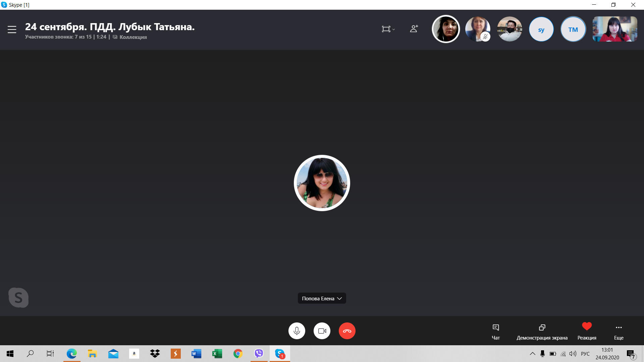Select the sy participant avatar
Viewport: 644px width, 362px height.
coord(541,29)
